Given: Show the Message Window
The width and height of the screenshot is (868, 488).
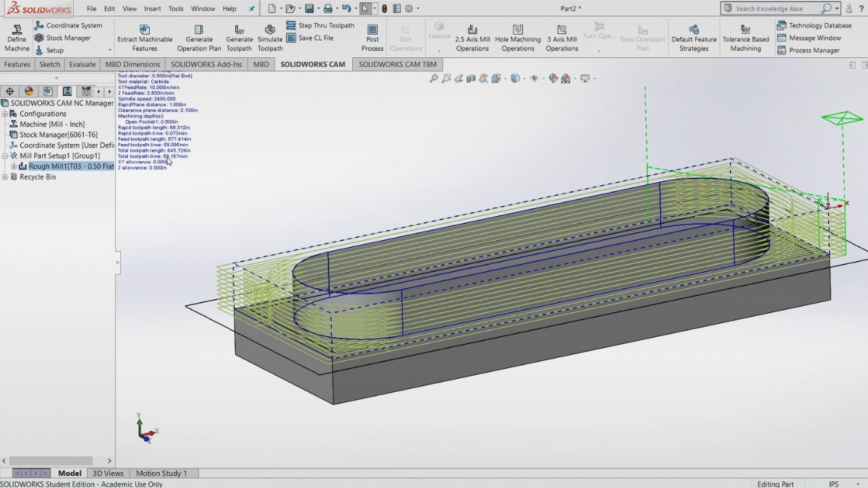Looking at the screenshot, I should coord(809,38).
